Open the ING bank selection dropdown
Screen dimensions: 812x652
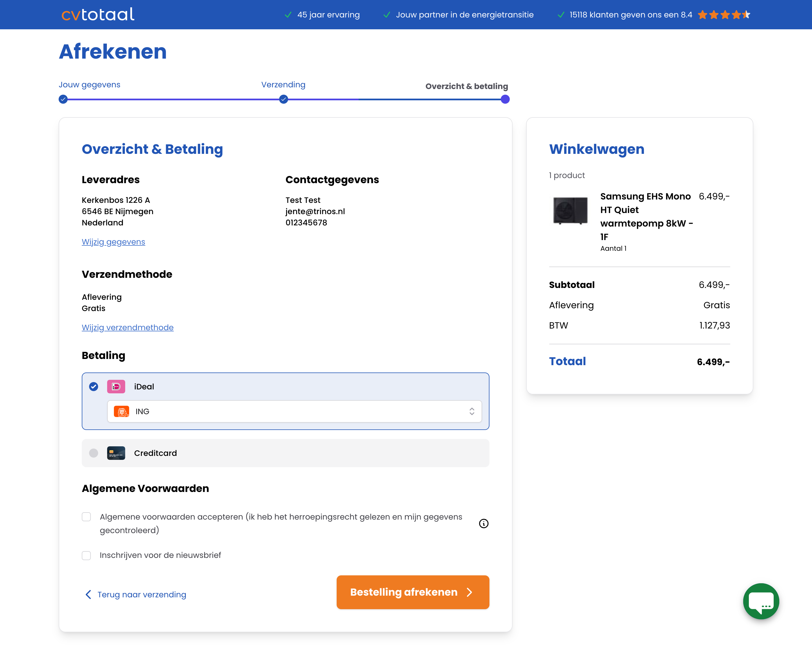[x=294, y=411]
